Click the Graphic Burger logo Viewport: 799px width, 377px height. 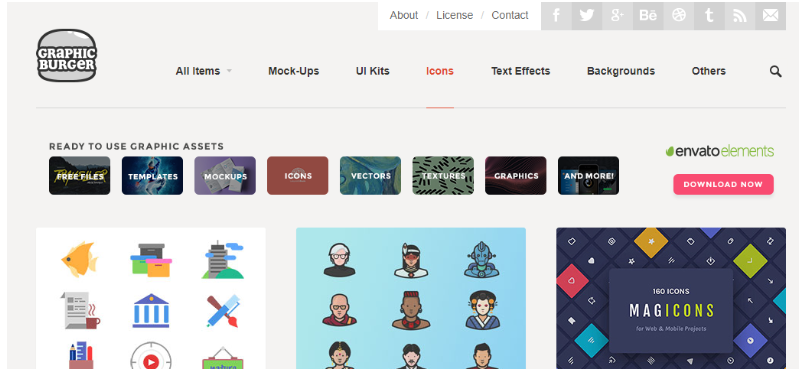[x=66, y=55]
